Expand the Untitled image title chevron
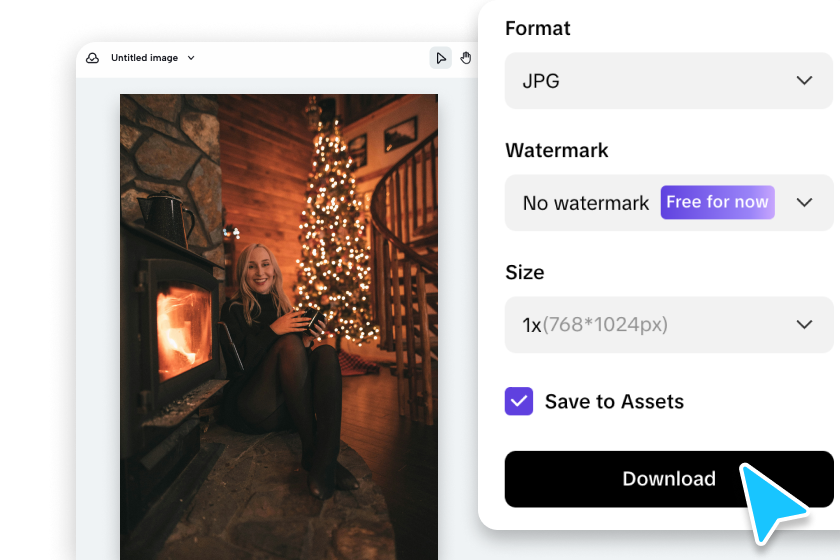Image resolution: width=840 pixels, height=560 pixels. tap(191, 58)
